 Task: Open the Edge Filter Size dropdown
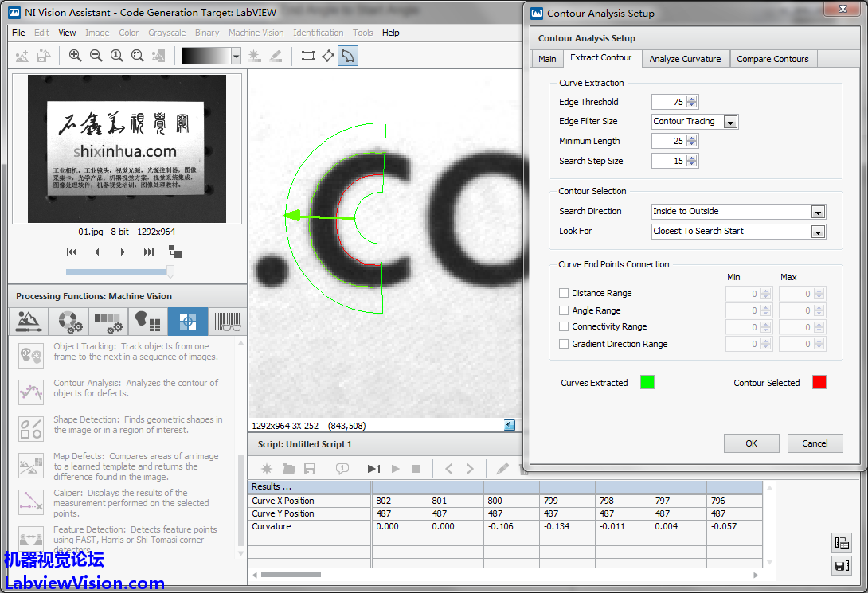click(x=729, y=122)
